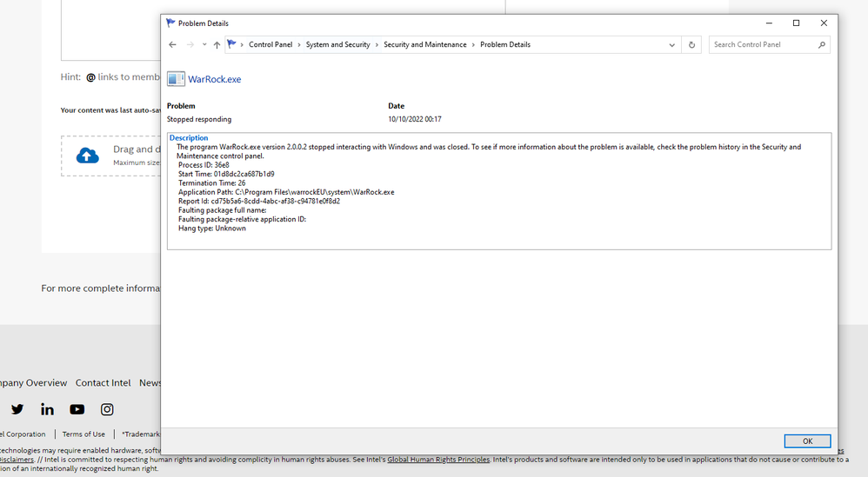Open Intel Twitter icon in footer
868x477 pixels.
pos(17,409)
